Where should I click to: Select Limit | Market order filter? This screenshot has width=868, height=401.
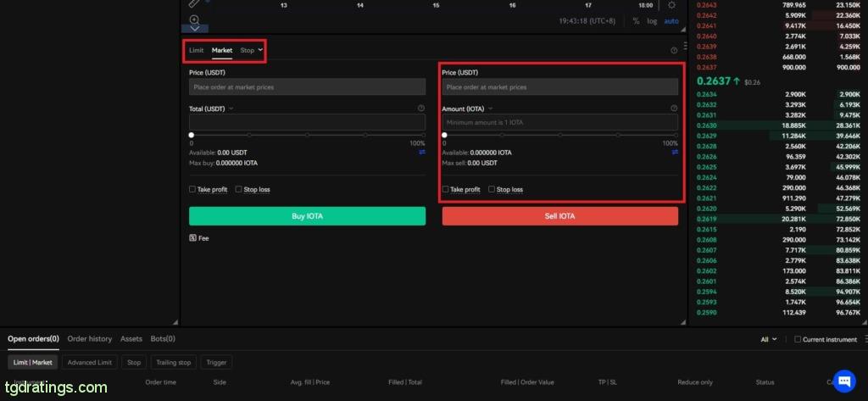click(x=33, y=363)
